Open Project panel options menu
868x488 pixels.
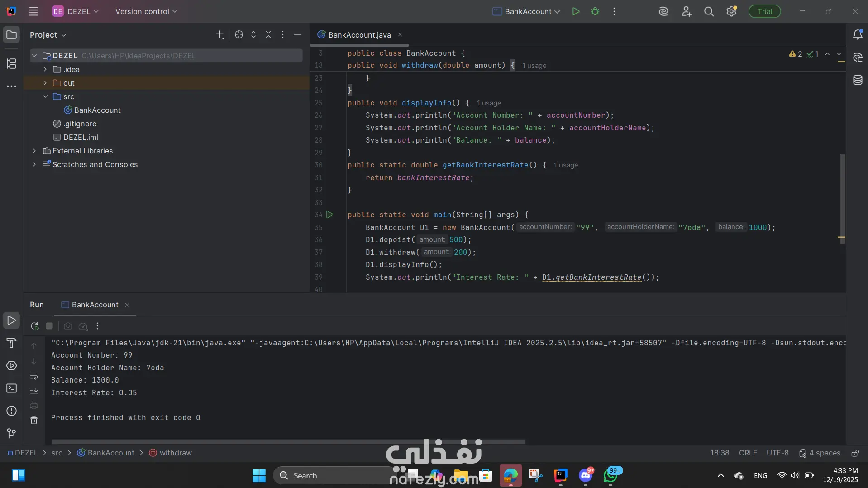pyautogui.click(x=283, y=35)
